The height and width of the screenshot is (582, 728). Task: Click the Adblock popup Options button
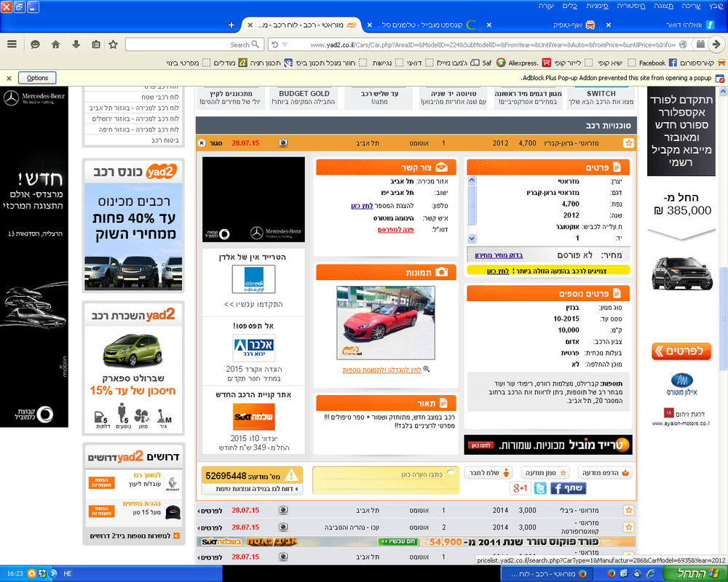[37, 78]
